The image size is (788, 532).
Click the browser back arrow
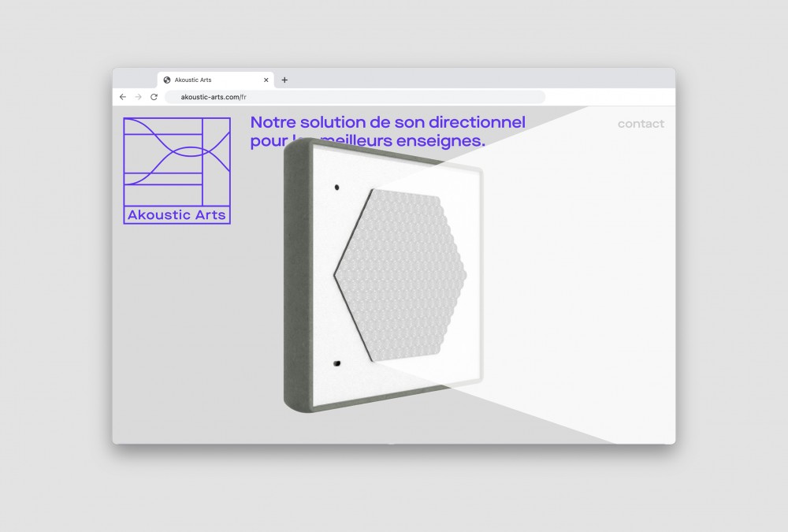click(x=123, y=97)
